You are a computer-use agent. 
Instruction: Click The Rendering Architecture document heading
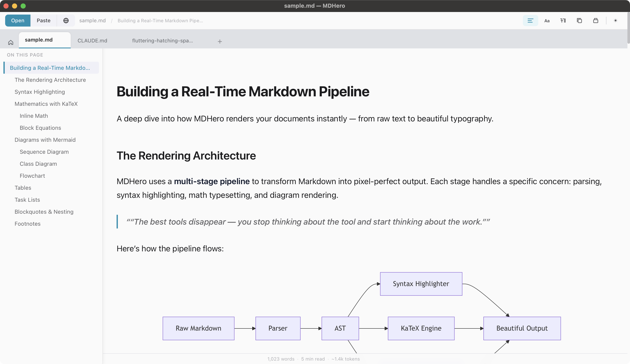[x=186, y=156]
